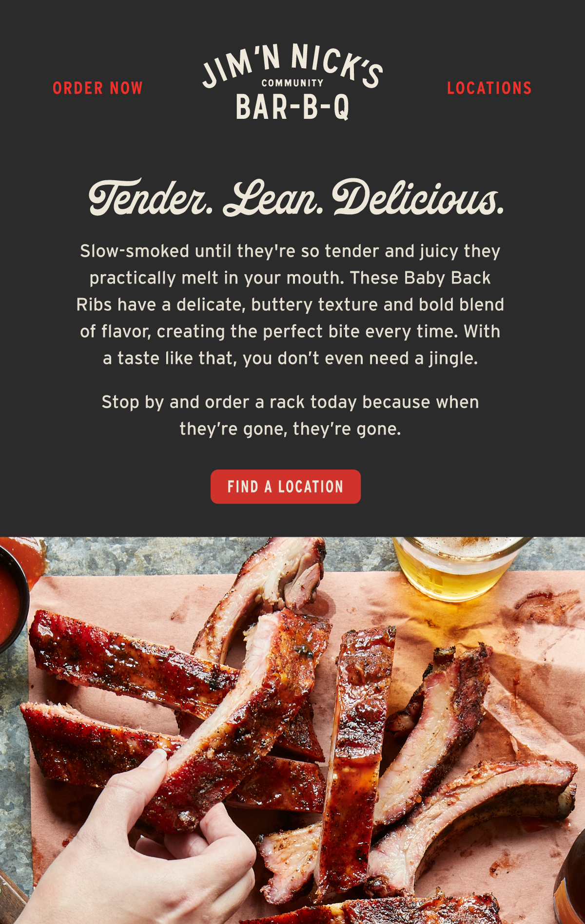Click the COMMUNITY word in the logo

pyautogui.click(x=292, y=83)
